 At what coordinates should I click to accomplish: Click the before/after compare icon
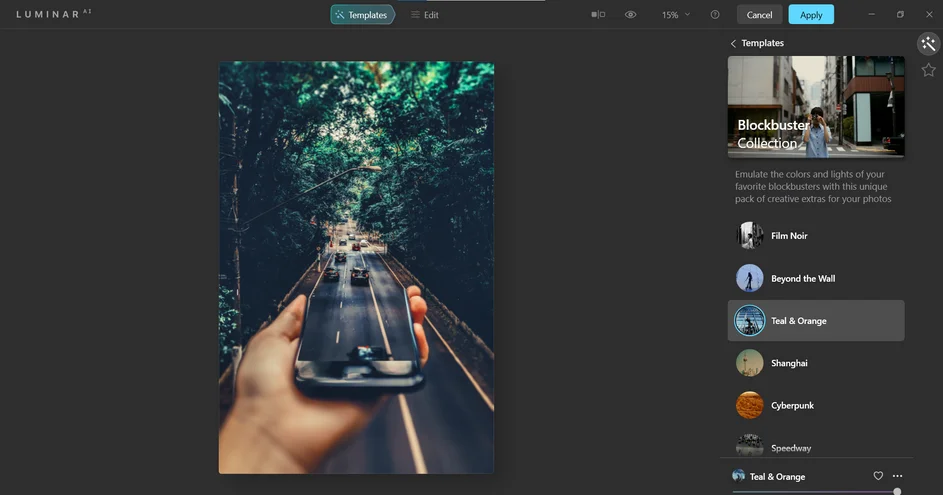(x=598, y=15)
